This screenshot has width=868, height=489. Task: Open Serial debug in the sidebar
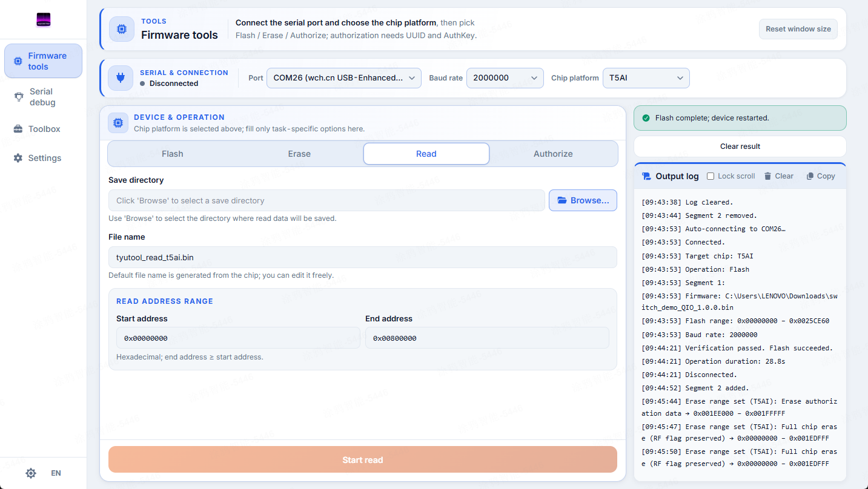coord(43,97)
